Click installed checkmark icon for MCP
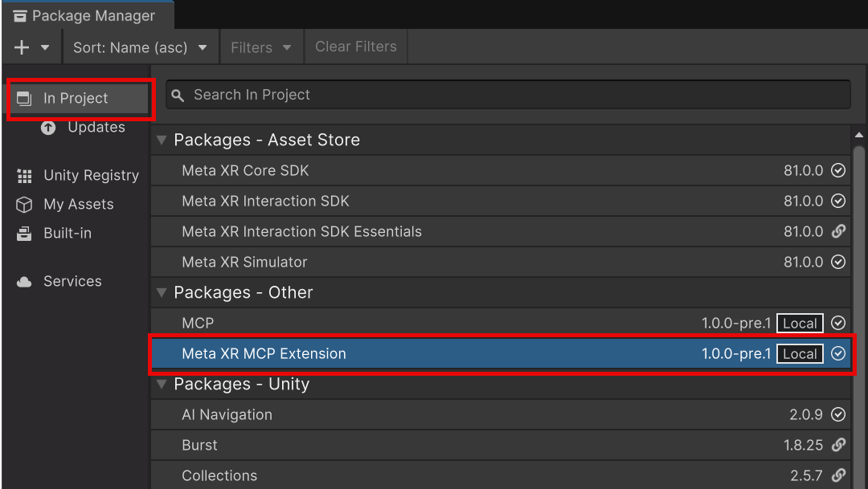Screen dimensions: 868x489 coord(838,323)
